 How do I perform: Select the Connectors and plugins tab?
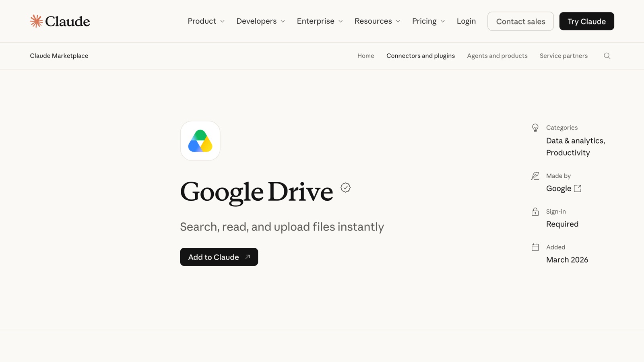point(421,56)
